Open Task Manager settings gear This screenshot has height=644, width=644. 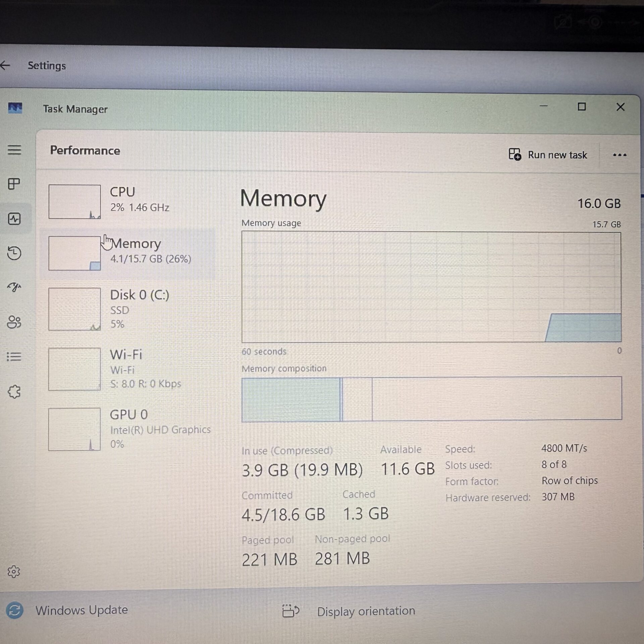[14, 572]
